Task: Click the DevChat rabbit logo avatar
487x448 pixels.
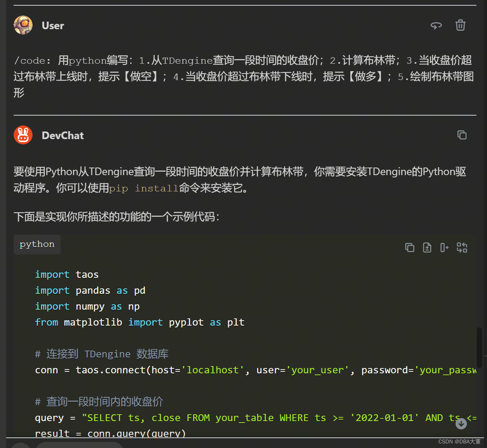Action: [23, 135]
